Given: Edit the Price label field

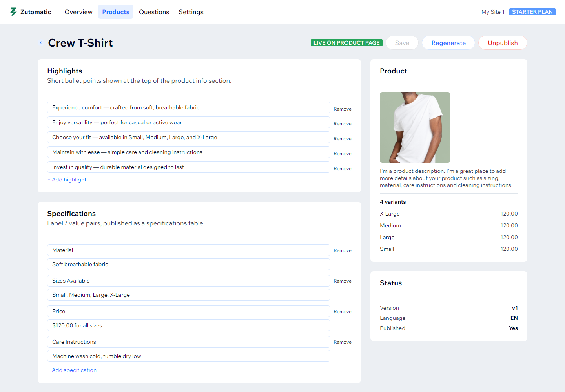Looking at the screenshot, I should click(x=189, y=311).
